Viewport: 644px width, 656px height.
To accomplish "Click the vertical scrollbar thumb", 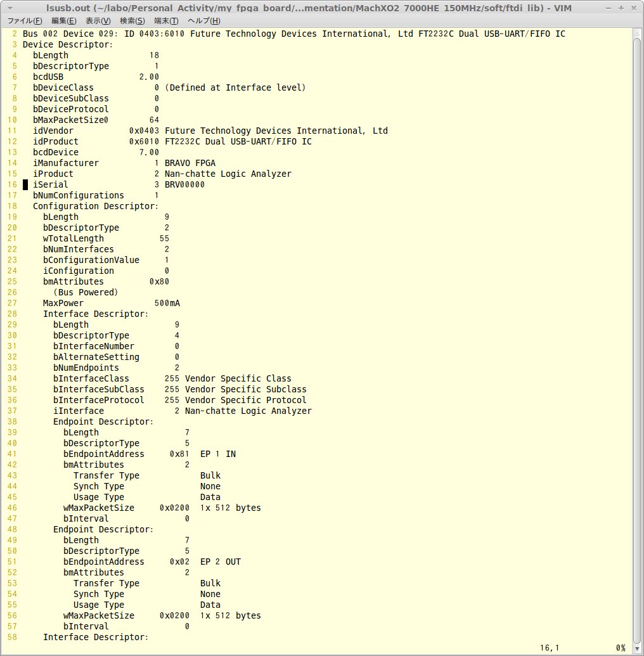I will [x=637, y=341].
